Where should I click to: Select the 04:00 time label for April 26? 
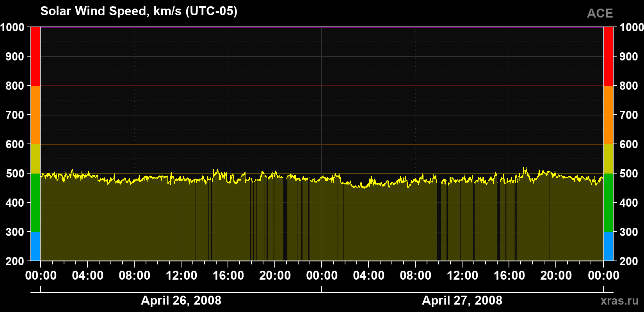point(87,276)
